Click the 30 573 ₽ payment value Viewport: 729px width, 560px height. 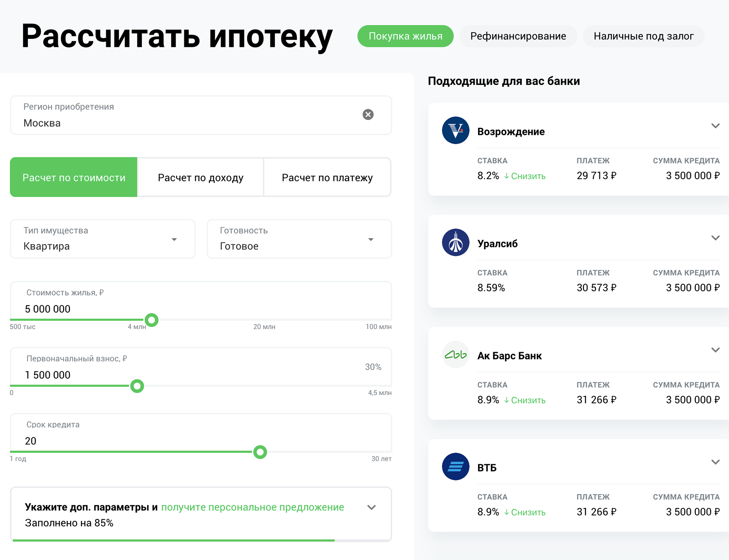596,288
